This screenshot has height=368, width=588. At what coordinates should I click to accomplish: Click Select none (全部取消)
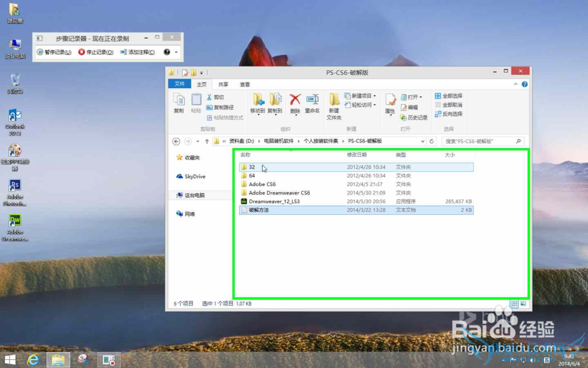pos(449,105)
